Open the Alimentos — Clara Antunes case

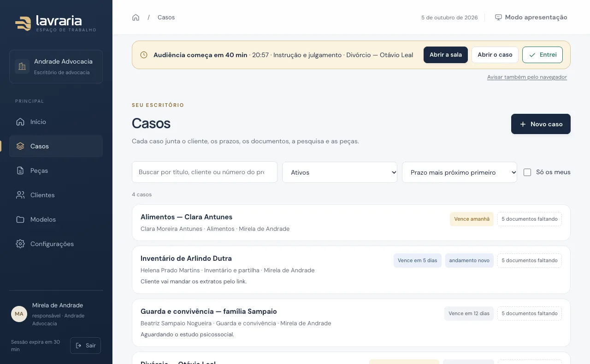tap(351, 223)
